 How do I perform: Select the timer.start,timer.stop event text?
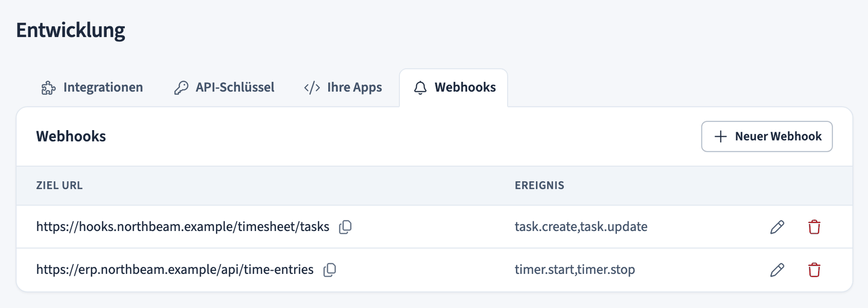[x=575, y=269]
